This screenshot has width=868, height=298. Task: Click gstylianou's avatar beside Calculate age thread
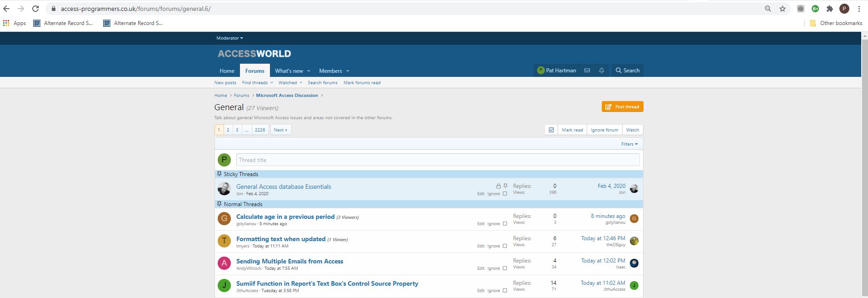(x=224, y=219)
